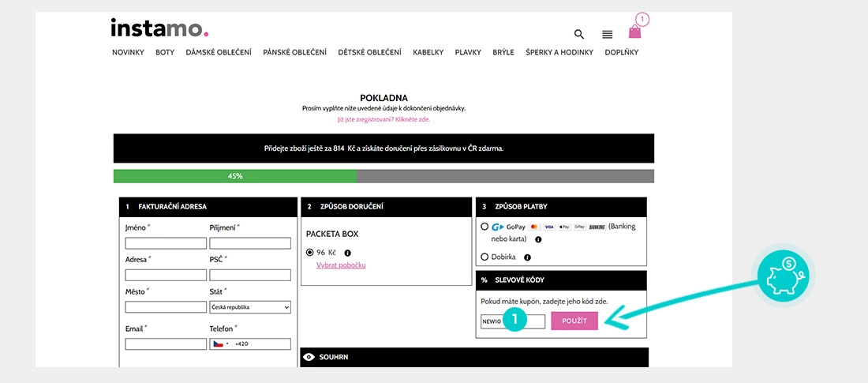868x383 pixels.
Task: Open DOPLŇKY category
Action: [x=622, y=53]
